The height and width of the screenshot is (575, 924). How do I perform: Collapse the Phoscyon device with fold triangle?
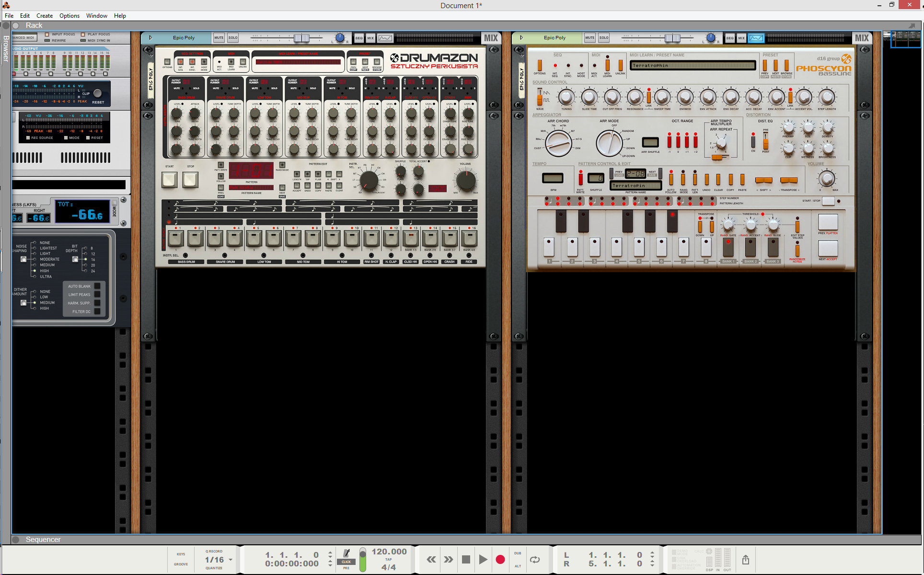coord(521,38)
